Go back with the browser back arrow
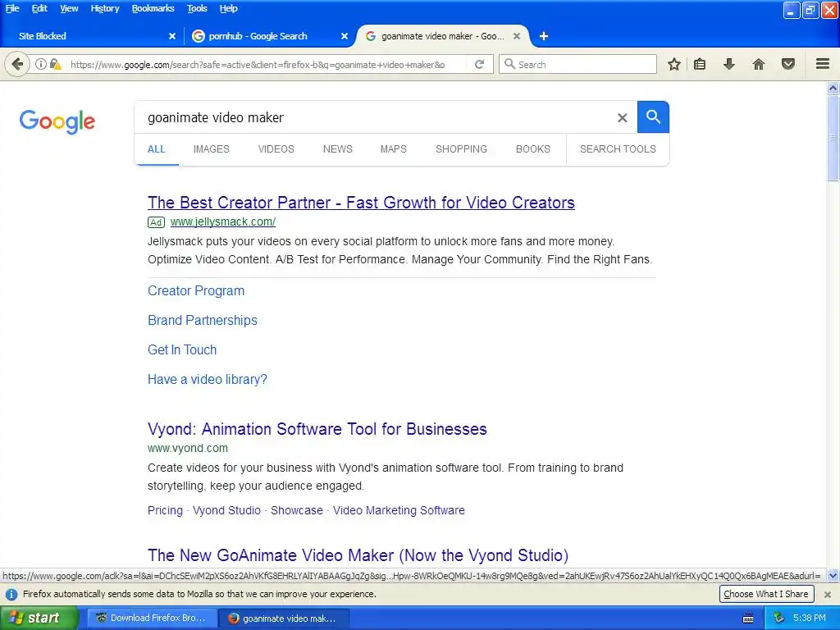The height and width of the screenshot is (630, 840). [x=17, y=64]
